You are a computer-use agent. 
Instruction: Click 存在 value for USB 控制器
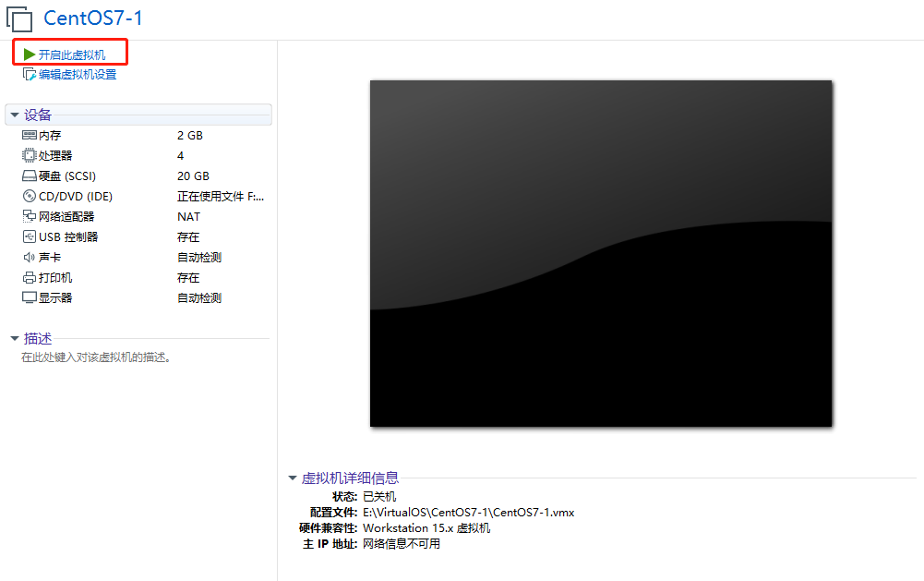(x=188, y=237)
